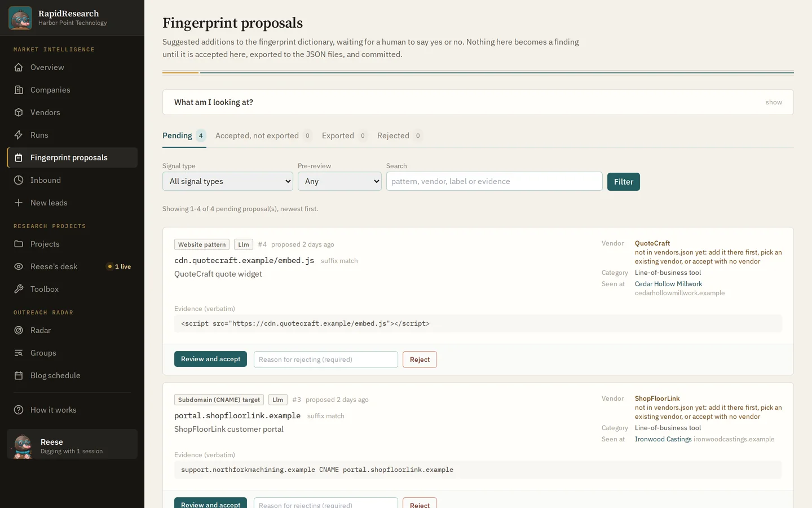Viewport: 812px width, 508px height.
Task: Click the Groups list-search icon
Action: 19,353
